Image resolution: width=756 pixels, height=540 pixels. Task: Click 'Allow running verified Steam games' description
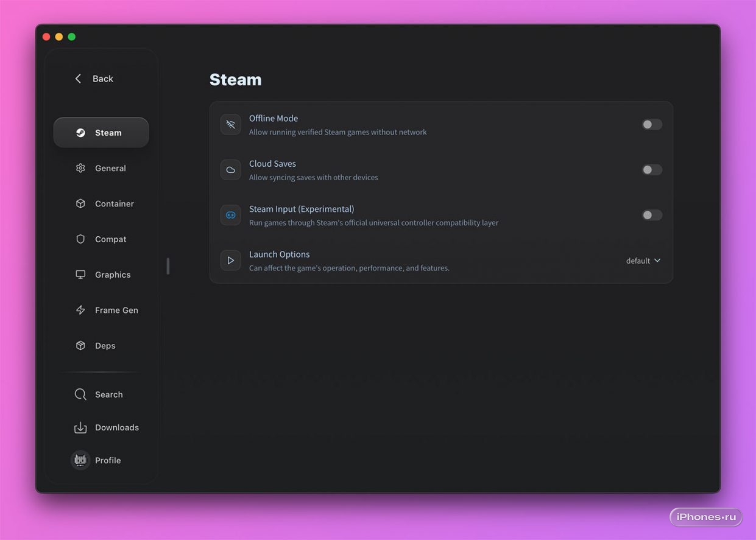point(338,132)
